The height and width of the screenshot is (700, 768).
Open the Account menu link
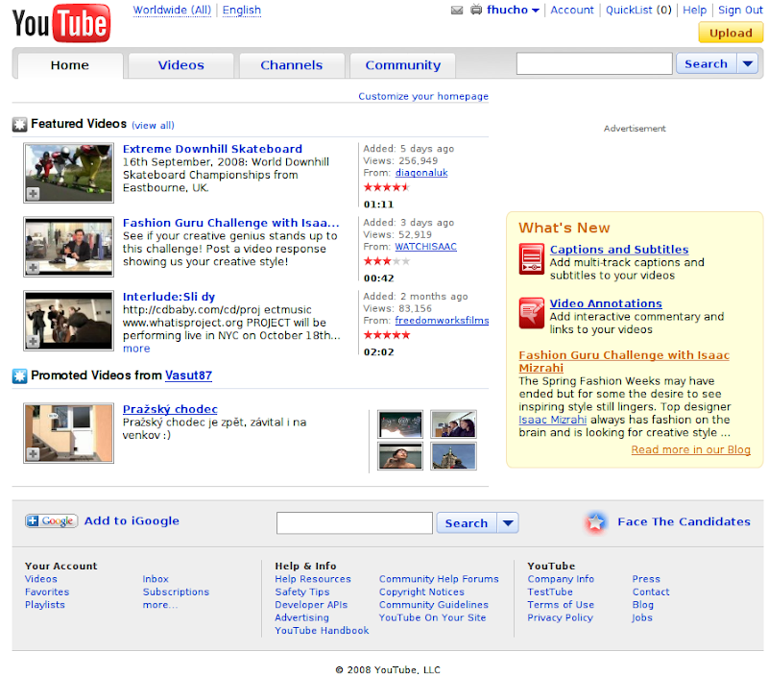pyautogui.click(x=571, y=10)
